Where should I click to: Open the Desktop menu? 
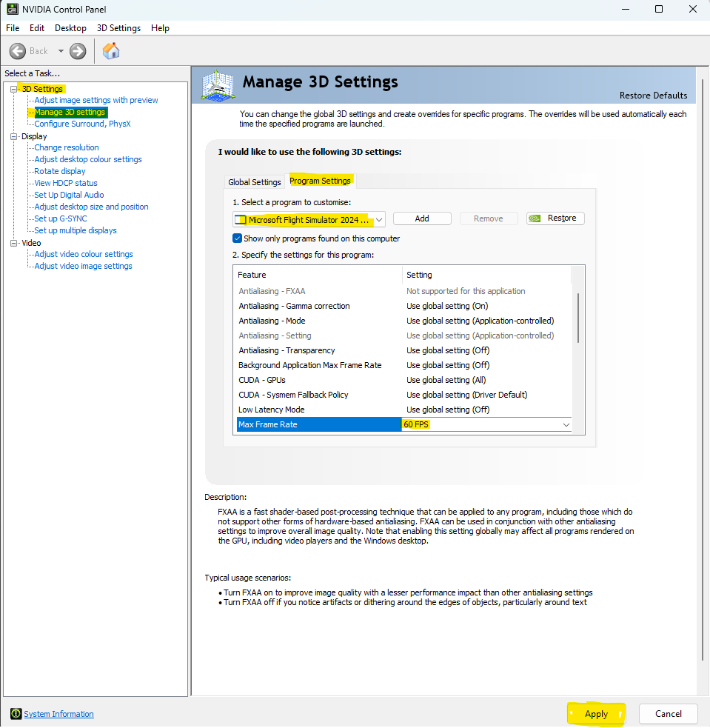click(x=70, y=28)
